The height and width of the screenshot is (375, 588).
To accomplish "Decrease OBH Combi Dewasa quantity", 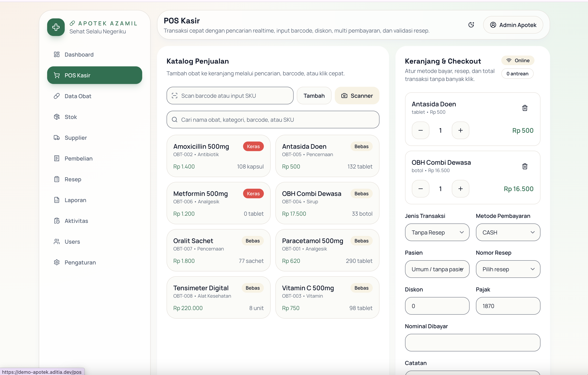I will [420, 189].
